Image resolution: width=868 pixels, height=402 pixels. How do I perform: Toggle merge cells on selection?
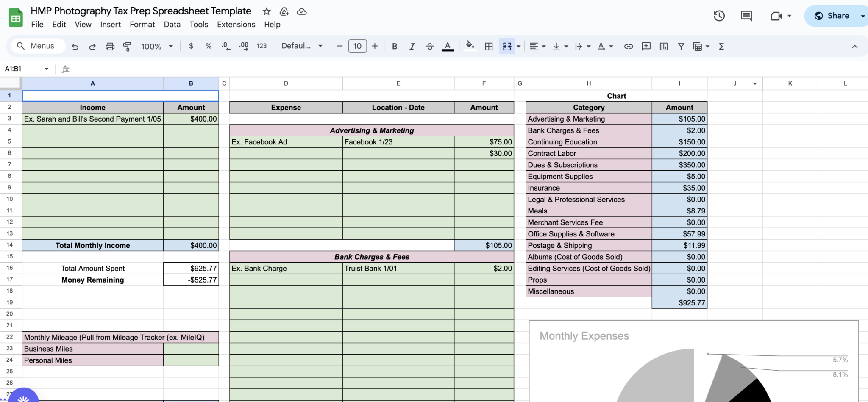pos(507,46)
